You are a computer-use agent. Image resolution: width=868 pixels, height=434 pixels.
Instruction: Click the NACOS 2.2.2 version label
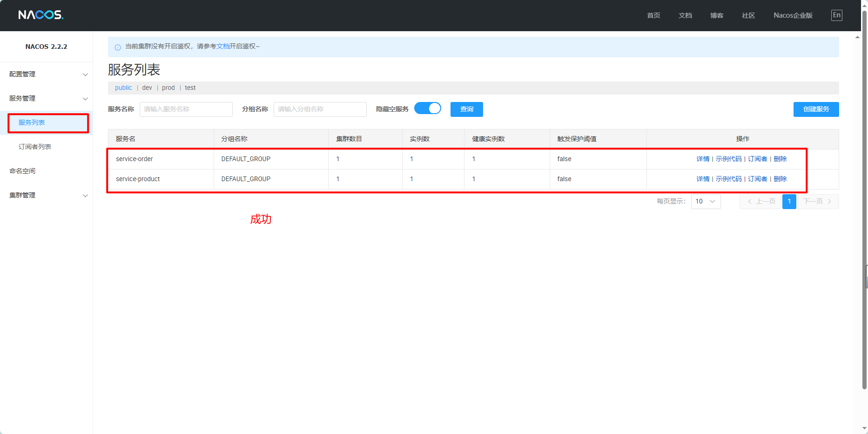click(46, 47)
